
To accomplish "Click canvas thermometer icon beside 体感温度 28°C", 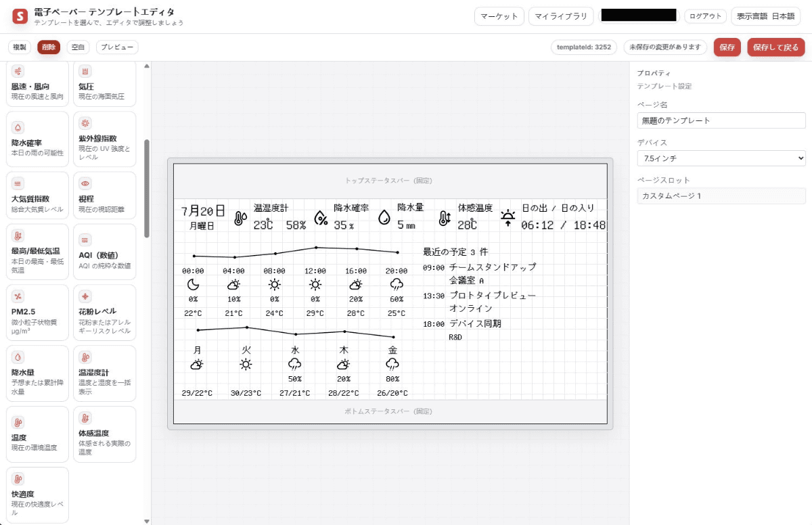I will pyautogui.click(x=444, y=218).
